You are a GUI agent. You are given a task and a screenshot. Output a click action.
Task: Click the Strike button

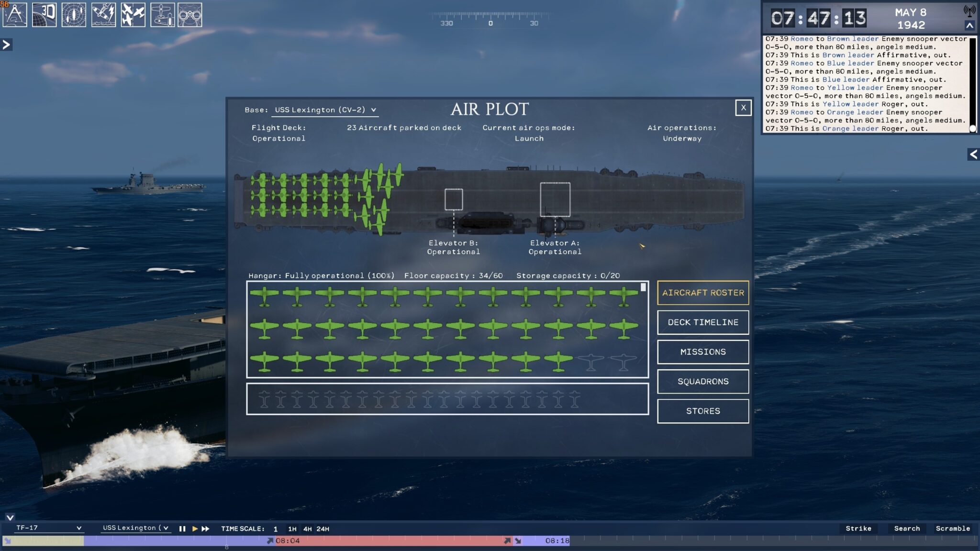point(858,529)
